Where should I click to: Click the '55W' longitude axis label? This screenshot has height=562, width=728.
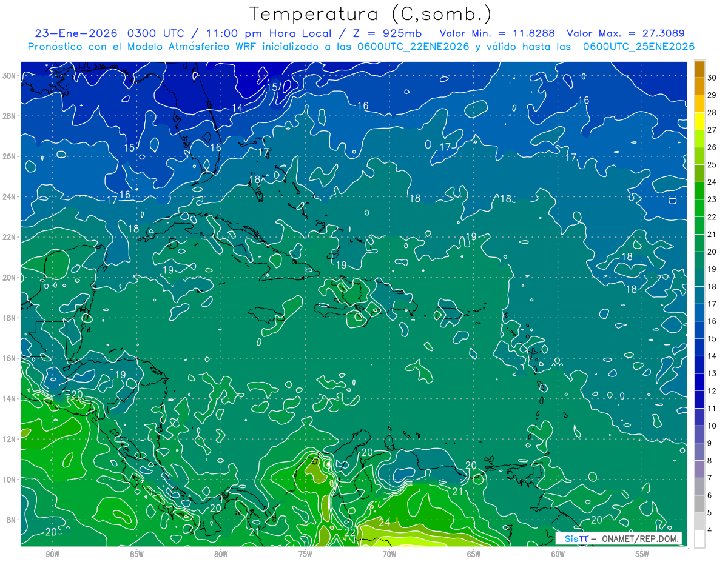click(x=642, y=554)
